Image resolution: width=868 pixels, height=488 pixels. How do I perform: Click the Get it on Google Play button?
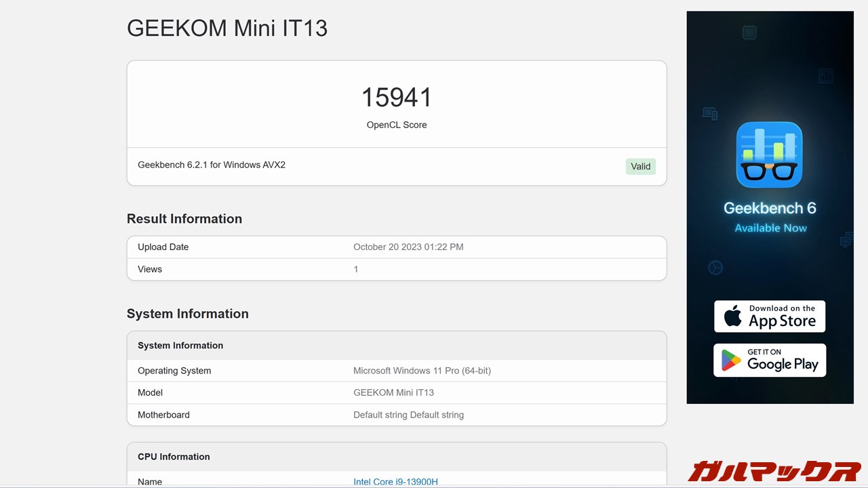pos(770,360)
